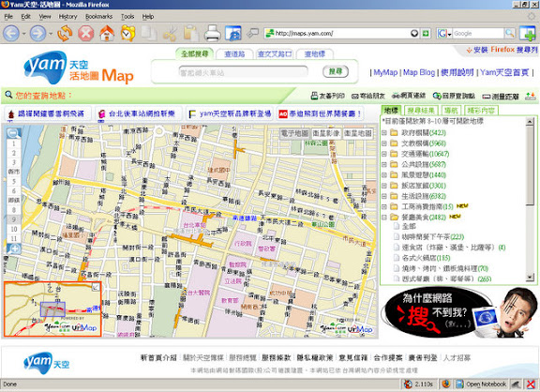
Task: Select the 查交叉路口 search tab
Action: point(275,54)
